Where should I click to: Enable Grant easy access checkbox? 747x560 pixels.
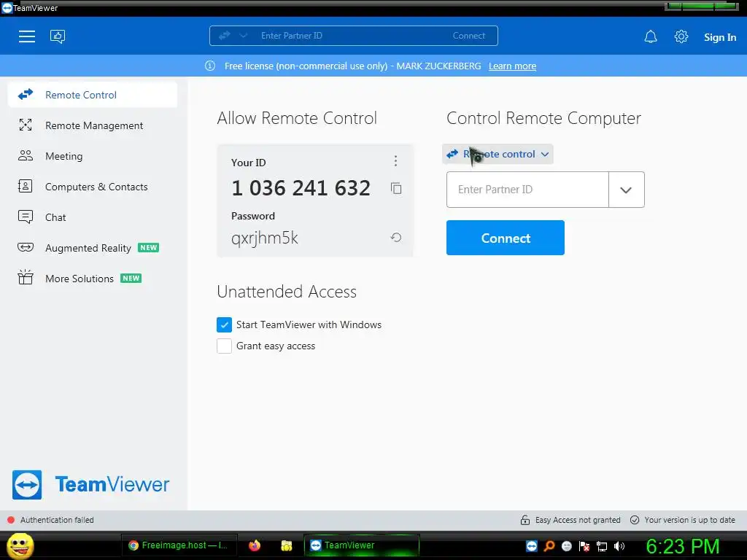click(225, 346)
